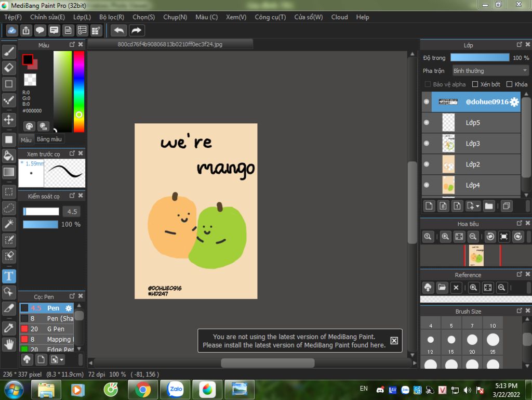Expand the add-layer dropdown arrow
This screenshot has height=400, width=532.
click(x=478, y=206)
